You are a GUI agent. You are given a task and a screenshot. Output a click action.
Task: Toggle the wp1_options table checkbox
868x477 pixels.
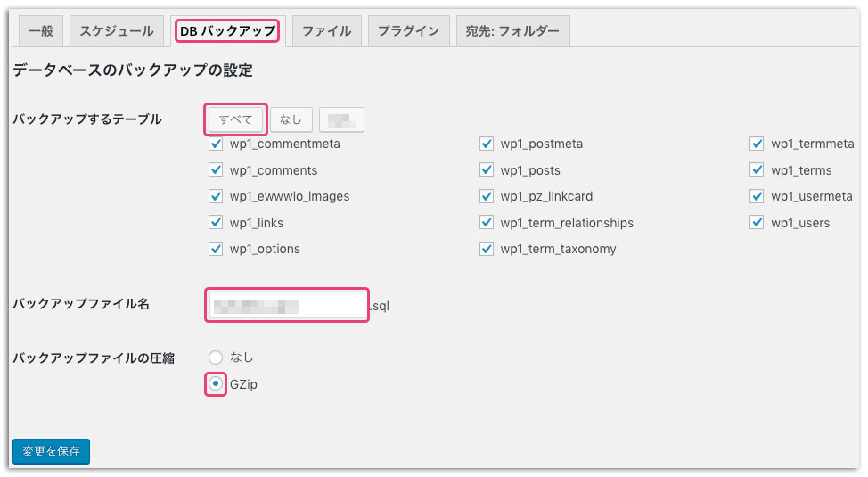216,249
